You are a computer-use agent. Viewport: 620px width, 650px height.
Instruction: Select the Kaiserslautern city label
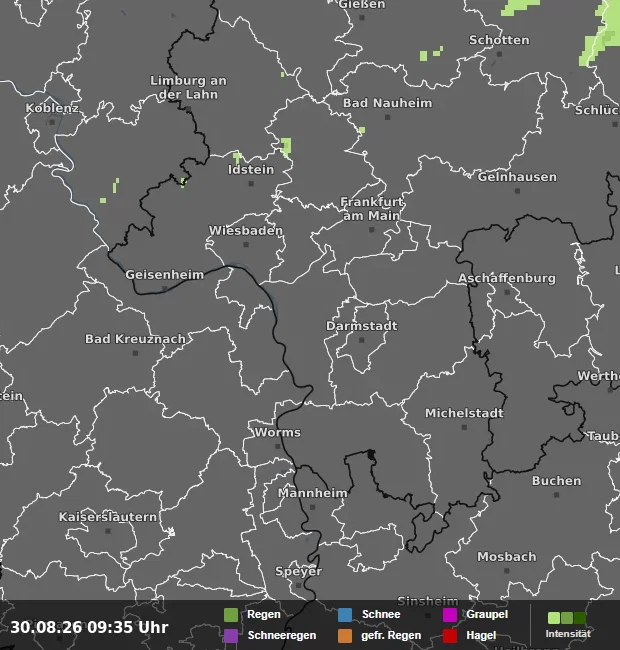[108, 517]
